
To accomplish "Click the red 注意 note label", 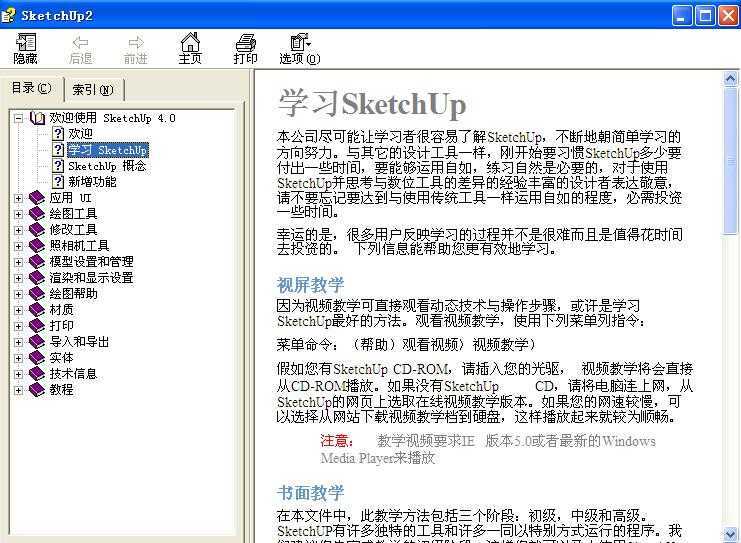I will coord(336,441).
